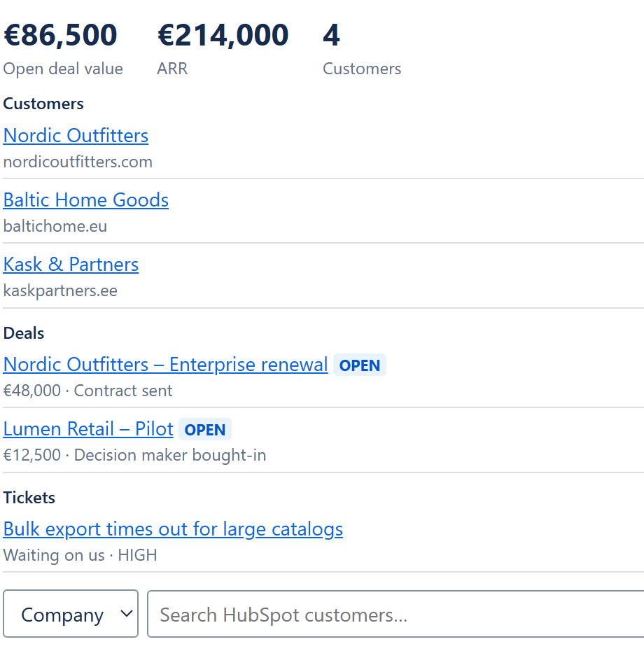Open the Lumen Retail – Pilot deal
The height and width of the screenshot is (658, 644).
[x=88, y=429]
